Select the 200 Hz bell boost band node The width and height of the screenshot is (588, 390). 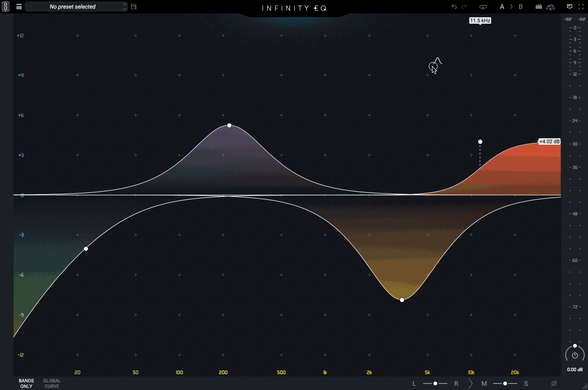tap(230, 125)
